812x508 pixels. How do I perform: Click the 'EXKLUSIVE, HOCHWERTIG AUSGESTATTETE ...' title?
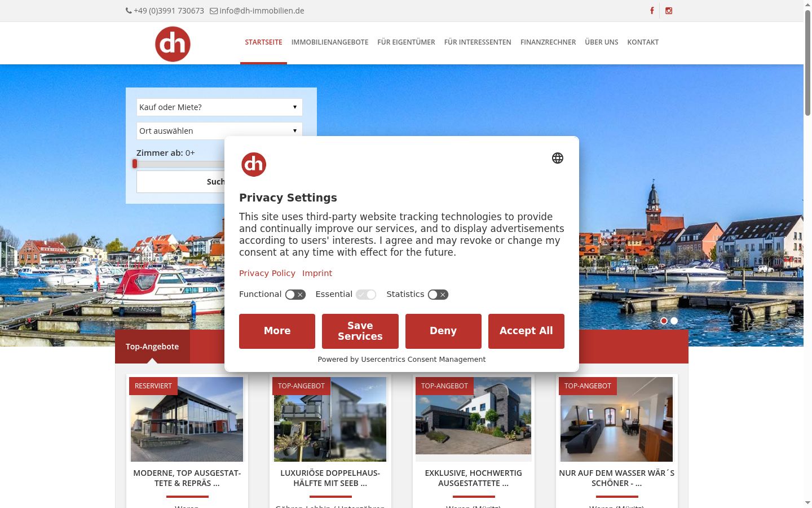tap(474, 478)
